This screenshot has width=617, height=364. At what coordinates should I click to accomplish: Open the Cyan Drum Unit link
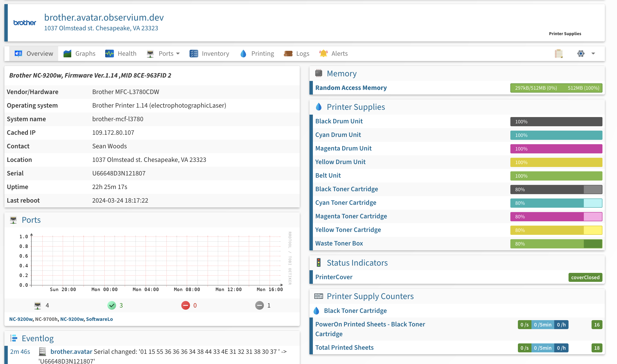coord(338,135)
